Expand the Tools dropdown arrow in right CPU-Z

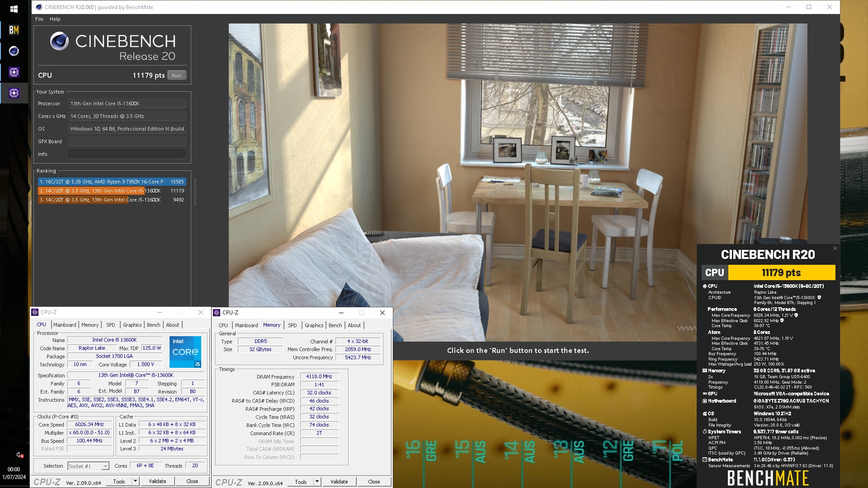pyautogui.click(x=316, y=482)
